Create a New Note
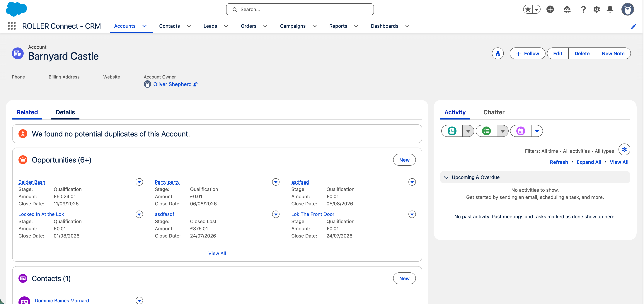This screenshot has height=304, width=644. [613, 54]
